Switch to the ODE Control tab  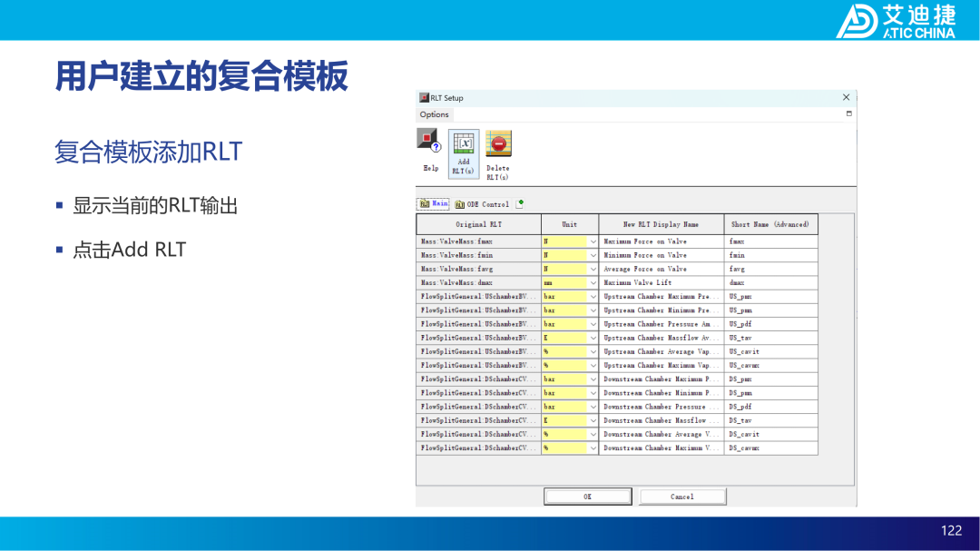coord(482,204)
